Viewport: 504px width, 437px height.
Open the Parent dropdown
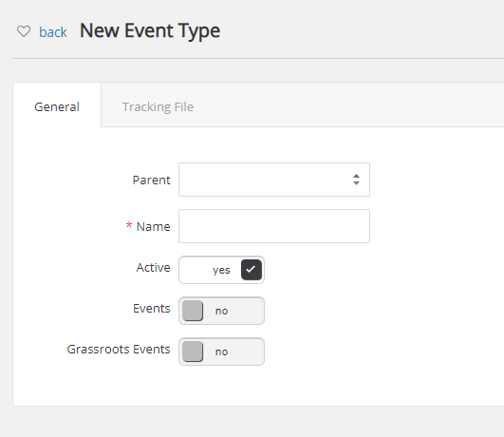pyautogui.click(x=274, y=180)
